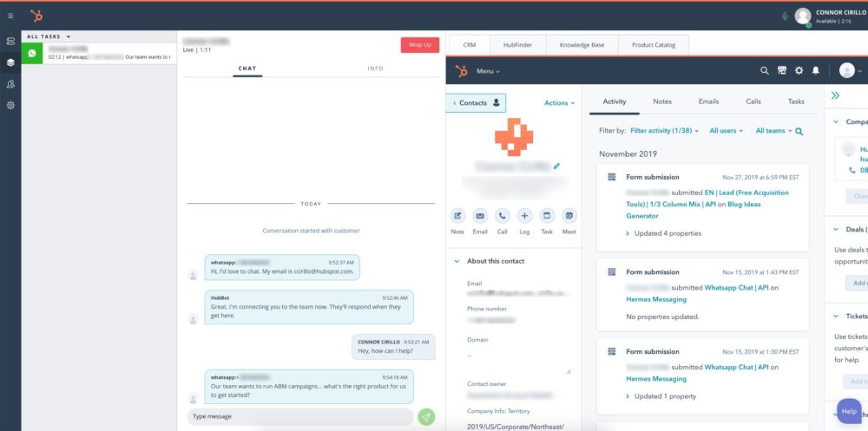Collapse the About this contact section
The width and height of the screenshot is (868, 431).
pyautogui.click(x=457, y=261)
